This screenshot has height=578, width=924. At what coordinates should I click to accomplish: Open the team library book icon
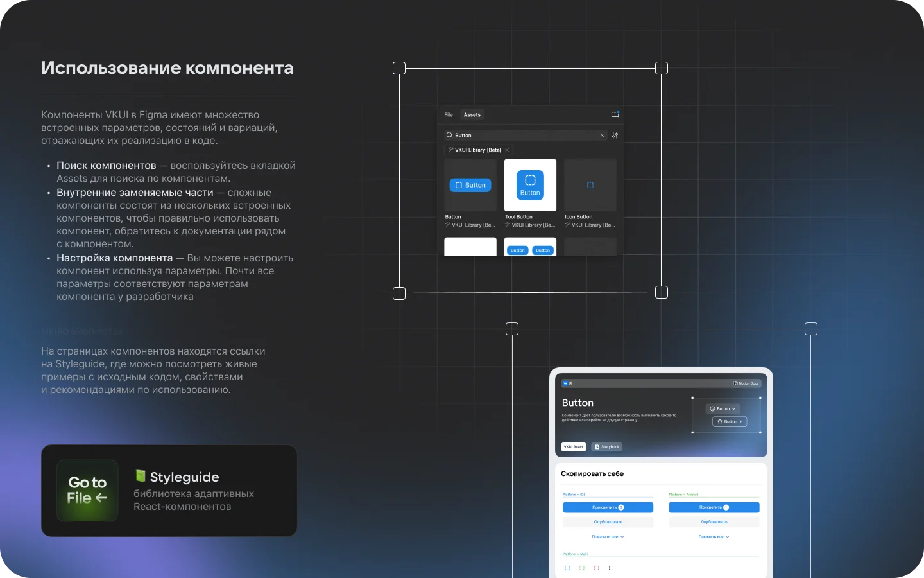(x=615, y=114)
